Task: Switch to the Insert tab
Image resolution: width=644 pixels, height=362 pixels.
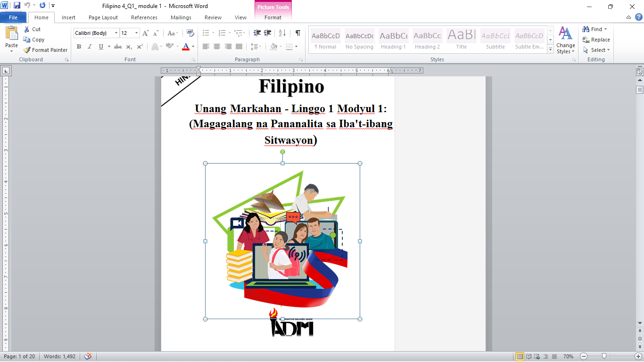Action: coord(68,17)
